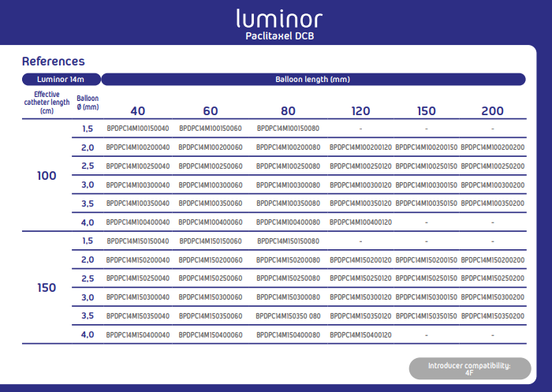Click the Introducer compatibility 4F badge
Screen dimensions: 552x392
click(470, 369)
